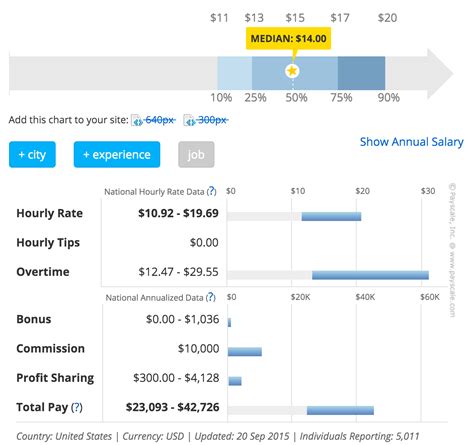Click the Total Pay range bar
This screenshot has width=474, height=445.
(x=340, y=410)
